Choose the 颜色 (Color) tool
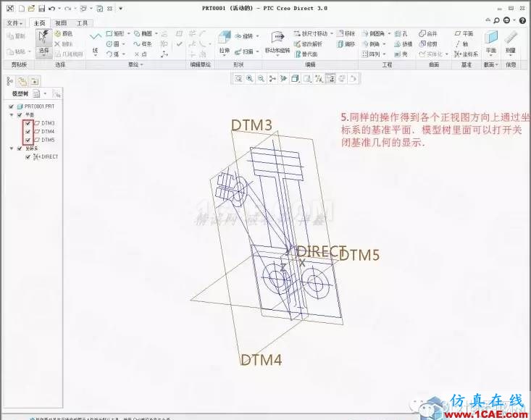Screen dimensions: 531x420 [x=64, y=33]
